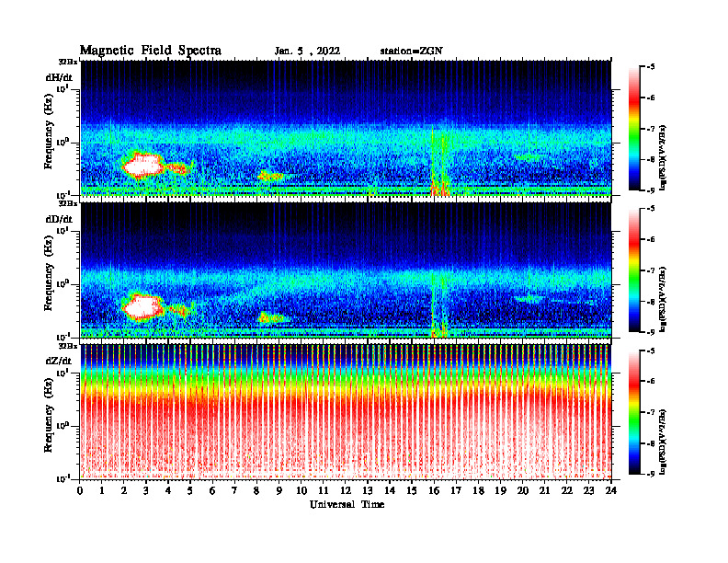
Task: Click the faint 20 UT emission in dH/dt panel
Action: point(528,157)
